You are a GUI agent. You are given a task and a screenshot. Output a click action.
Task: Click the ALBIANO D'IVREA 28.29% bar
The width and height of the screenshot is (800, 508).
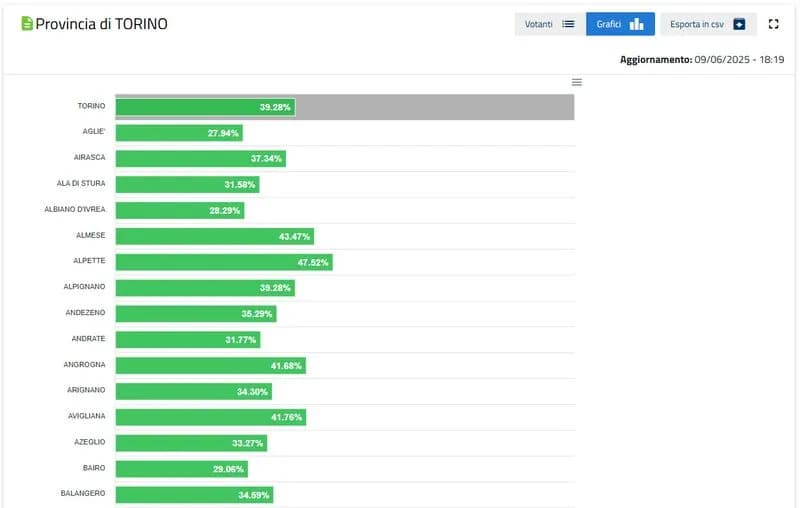pos(180,210)
